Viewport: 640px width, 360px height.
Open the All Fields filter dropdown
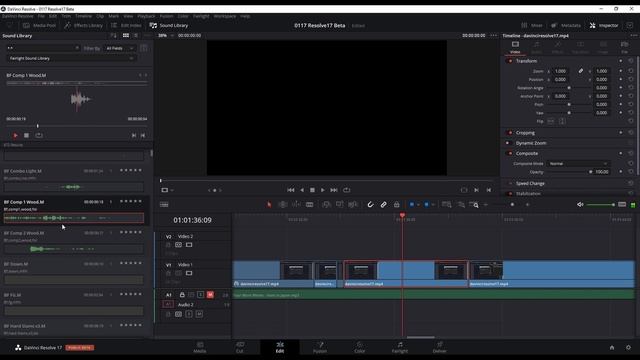[120, 48]
